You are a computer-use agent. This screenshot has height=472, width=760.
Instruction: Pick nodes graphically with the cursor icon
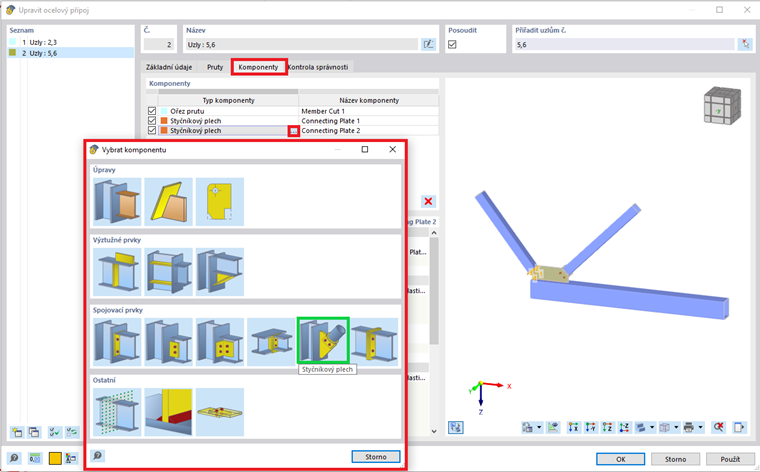(745, 45)
